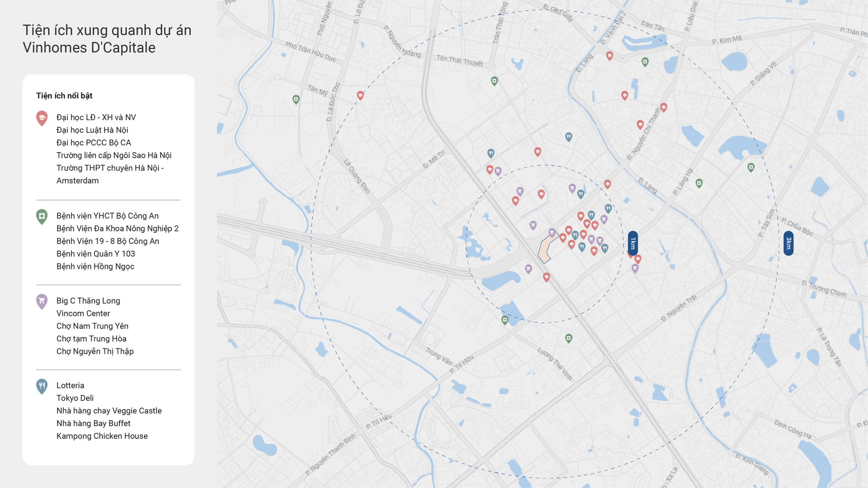Click the 'Tiện ích nổi bật' heading

tap(64, 96)
